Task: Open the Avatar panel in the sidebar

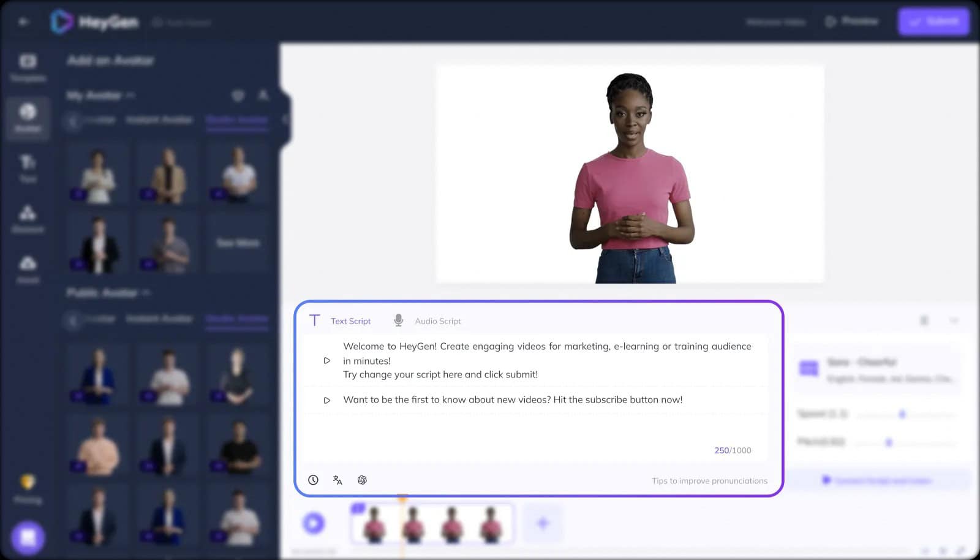Action: 28,117
